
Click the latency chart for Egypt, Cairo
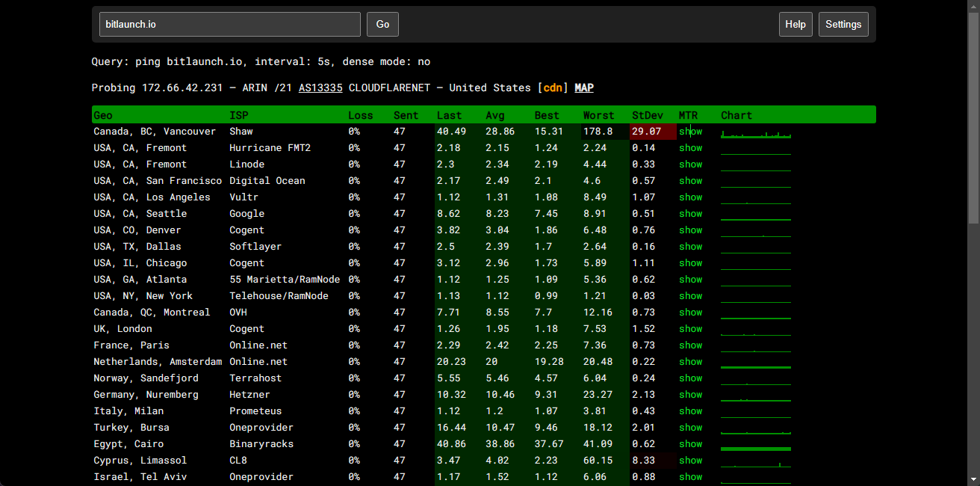[x=755, y=443]
